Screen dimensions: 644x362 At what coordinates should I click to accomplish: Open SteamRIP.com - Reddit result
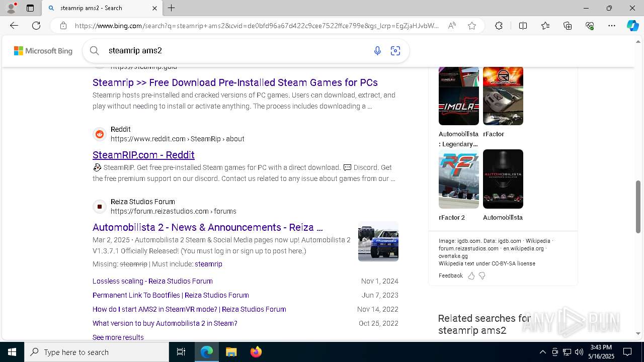click(143, 155)
